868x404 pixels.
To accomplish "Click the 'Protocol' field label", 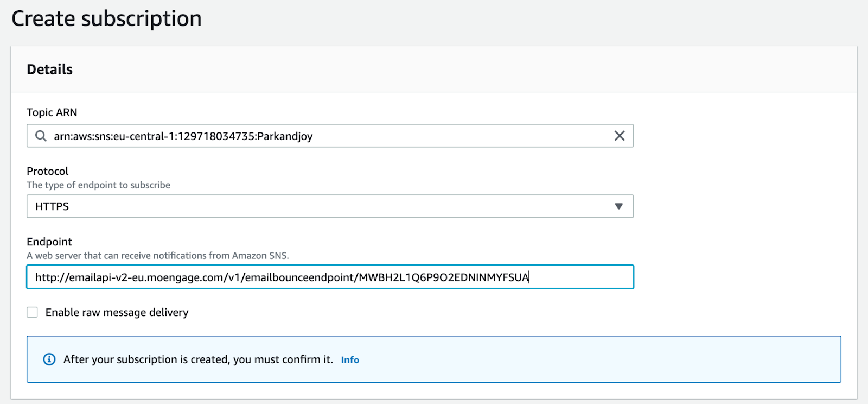I will tap(48, 171).
